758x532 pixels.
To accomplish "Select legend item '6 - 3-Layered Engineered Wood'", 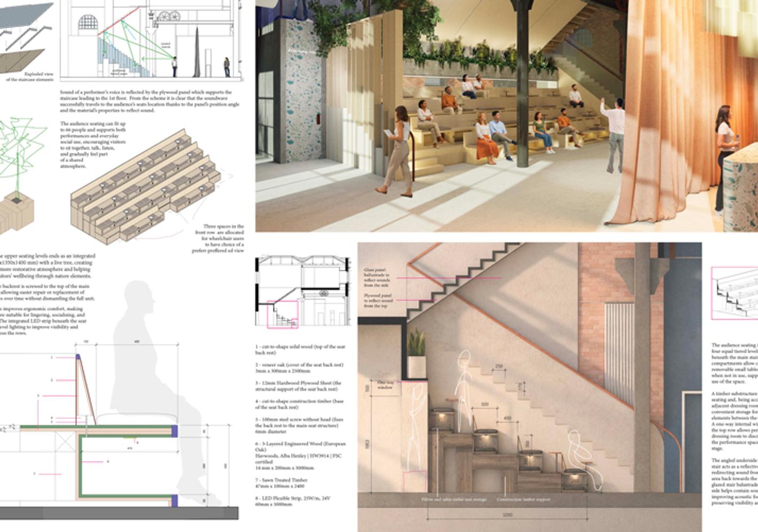I will tap(300, 456).
